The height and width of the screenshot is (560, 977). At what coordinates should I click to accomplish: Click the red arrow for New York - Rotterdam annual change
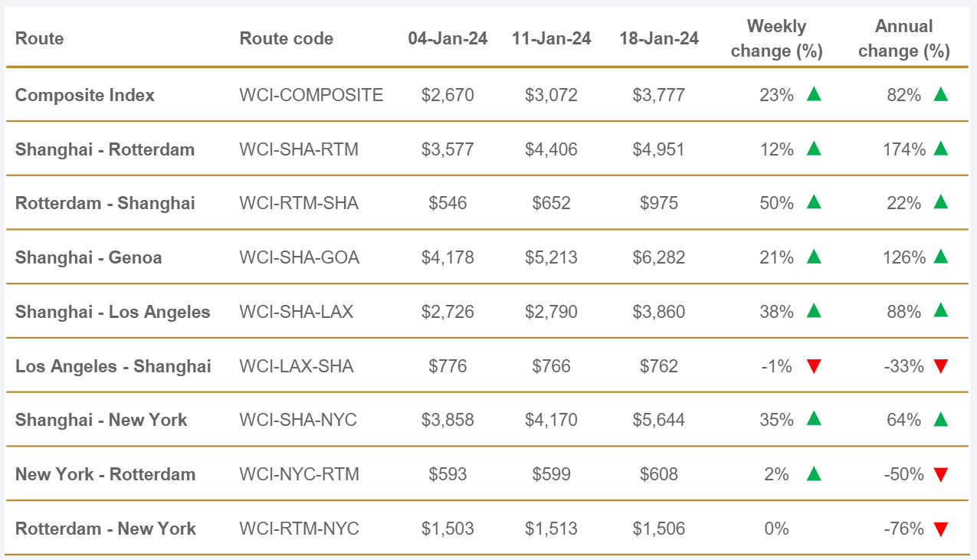point(941,474)
